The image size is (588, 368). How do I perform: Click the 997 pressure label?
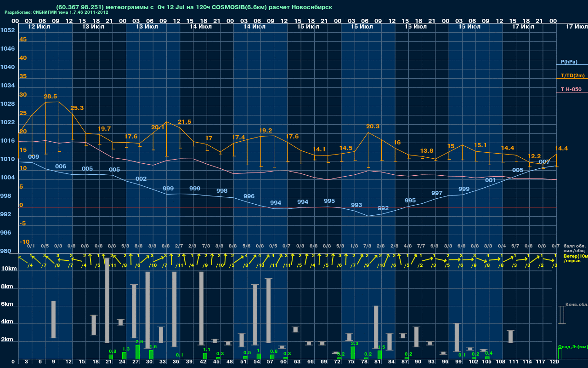click(x=437, y=193)
